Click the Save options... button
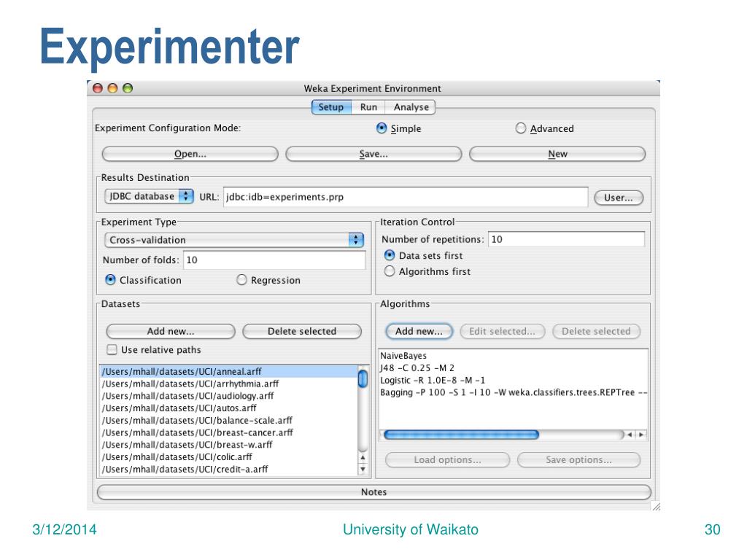Screen dimensions: 747x560 (x=578, y=460)
